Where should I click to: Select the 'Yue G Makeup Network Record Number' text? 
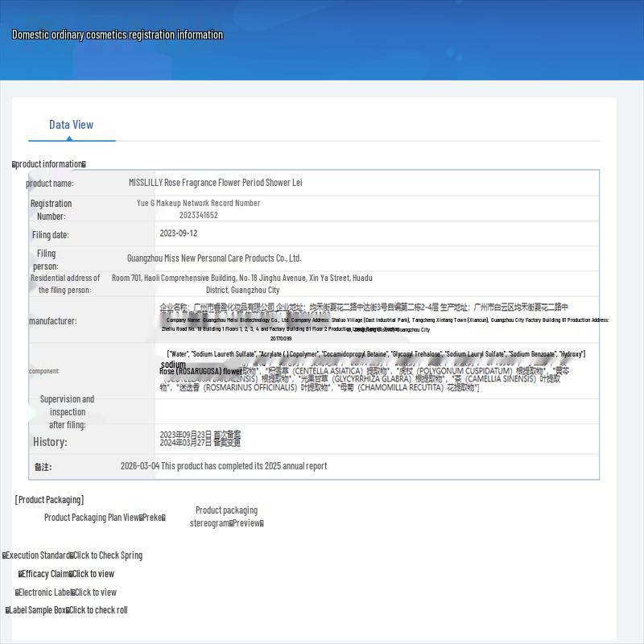pos(198,203)
